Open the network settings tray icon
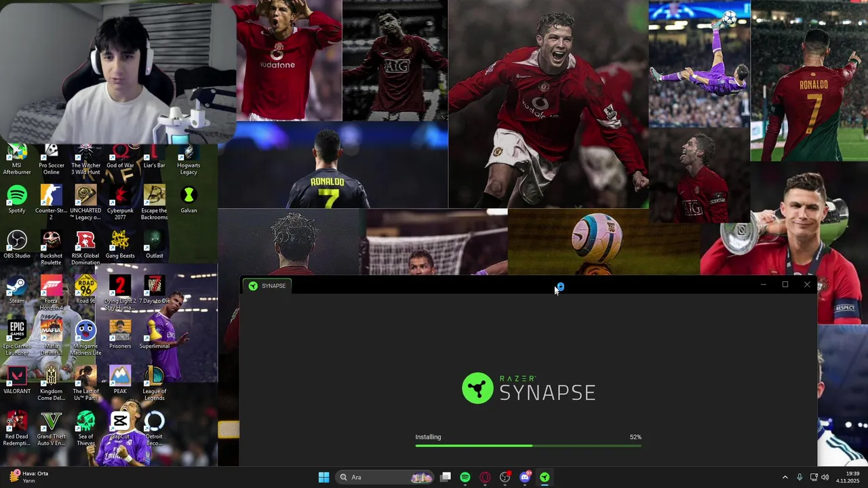 814,477
